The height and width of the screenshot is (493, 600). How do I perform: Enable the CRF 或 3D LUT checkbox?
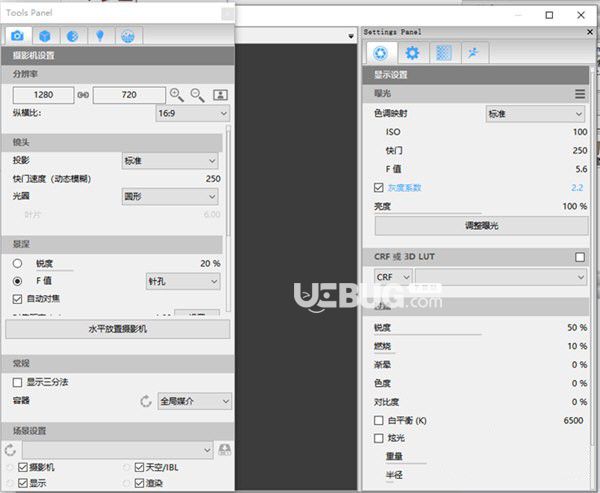click(x=580, y=257)
